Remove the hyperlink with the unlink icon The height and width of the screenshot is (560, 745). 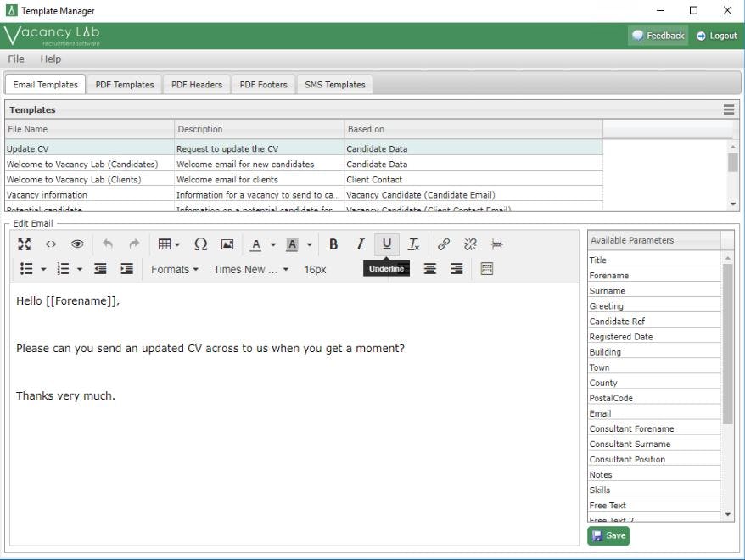pos(471,244)
